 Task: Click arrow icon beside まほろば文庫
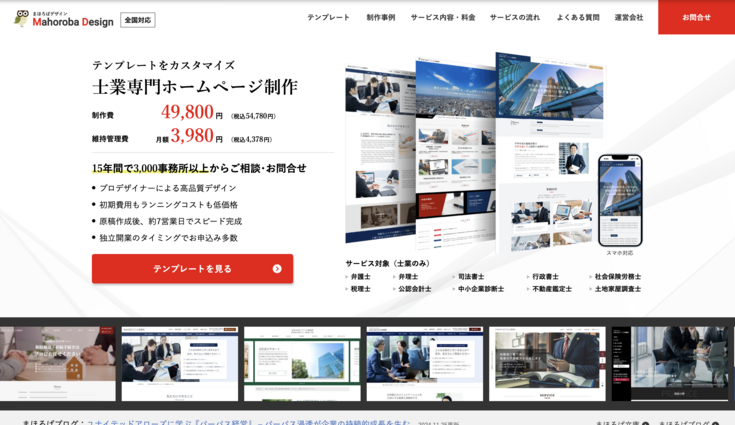tap(645, 423)
